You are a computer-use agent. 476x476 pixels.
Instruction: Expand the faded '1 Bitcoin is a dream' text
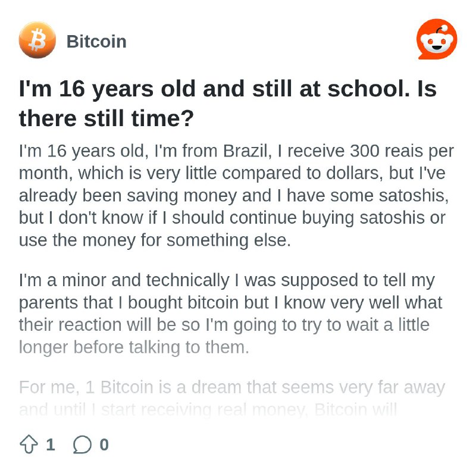pos(232,388)
